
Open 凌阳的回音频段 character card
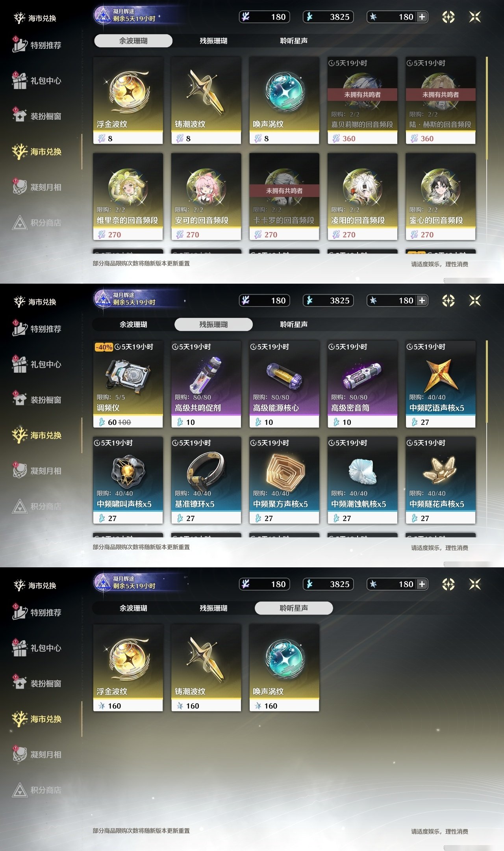362,197
